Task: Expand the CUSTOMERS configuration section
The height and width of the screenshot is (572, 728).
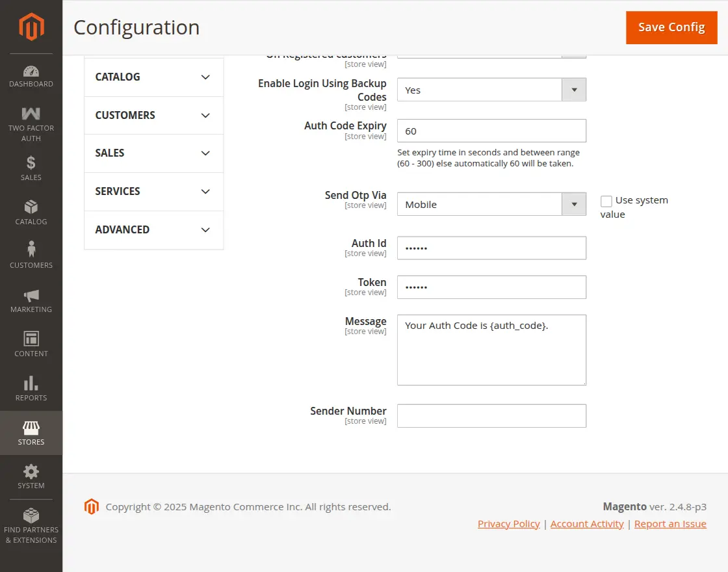Action: [x=153, y=115]
